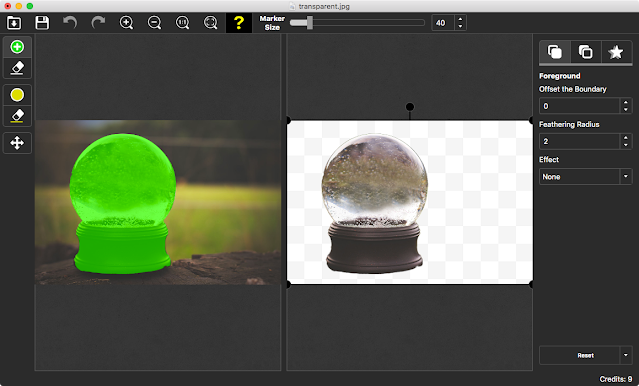Expand the Effect dropdown showing None

point(585,176)
